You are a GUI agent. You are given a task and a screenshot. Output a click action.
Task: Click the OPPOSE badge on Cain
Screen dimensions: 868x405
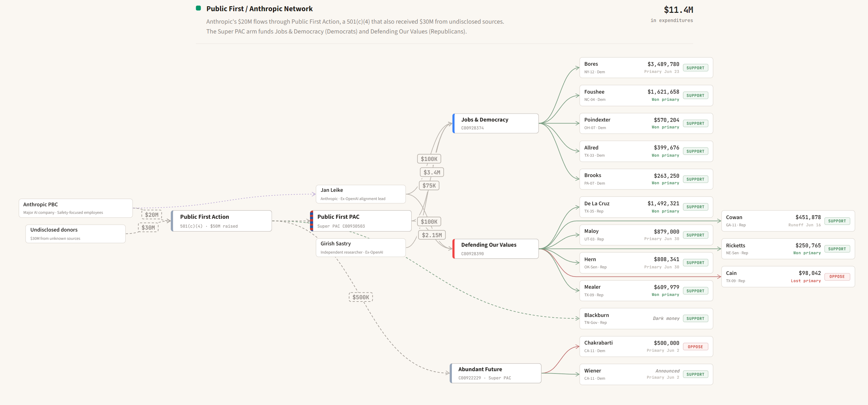837,277
